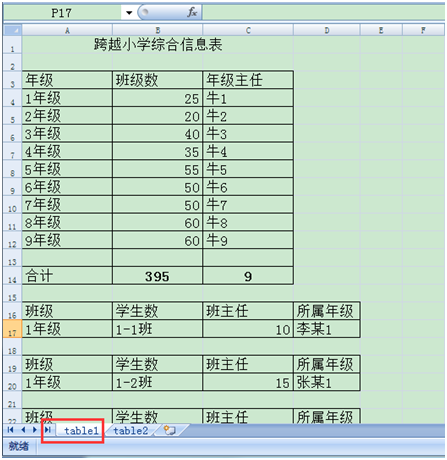The image size is (447, 460).
Task: Select cell 1-1班
Action: [158, 329]
